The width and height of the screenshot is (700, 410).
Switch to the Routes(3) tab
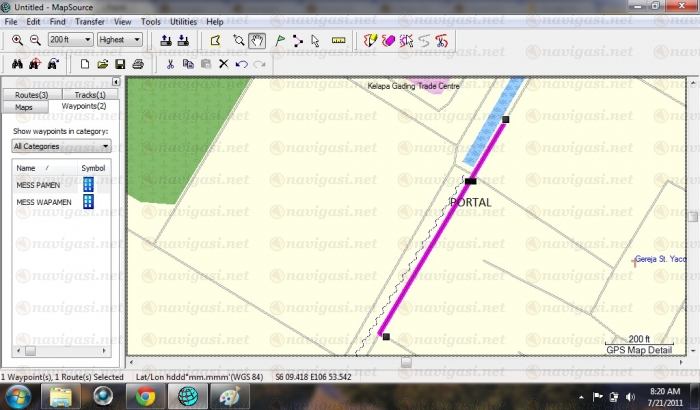coord(32,94)
